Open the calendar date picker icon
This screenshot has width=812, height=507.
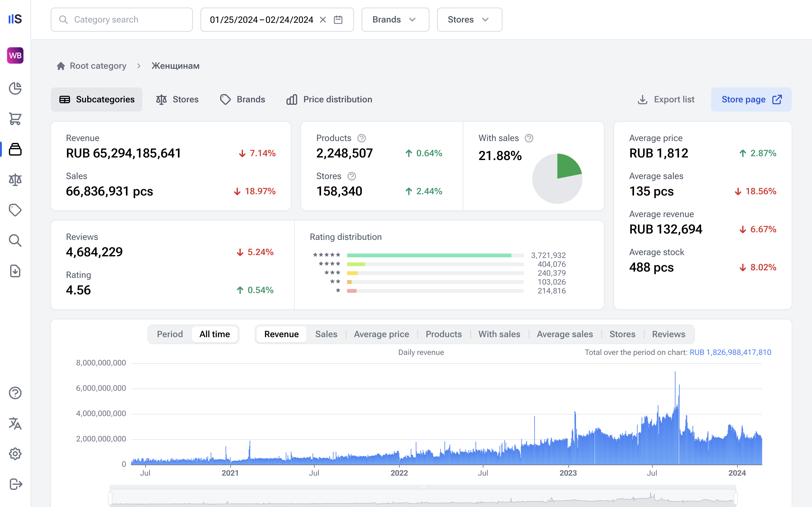pyautogui.click(x=338, y=20)
